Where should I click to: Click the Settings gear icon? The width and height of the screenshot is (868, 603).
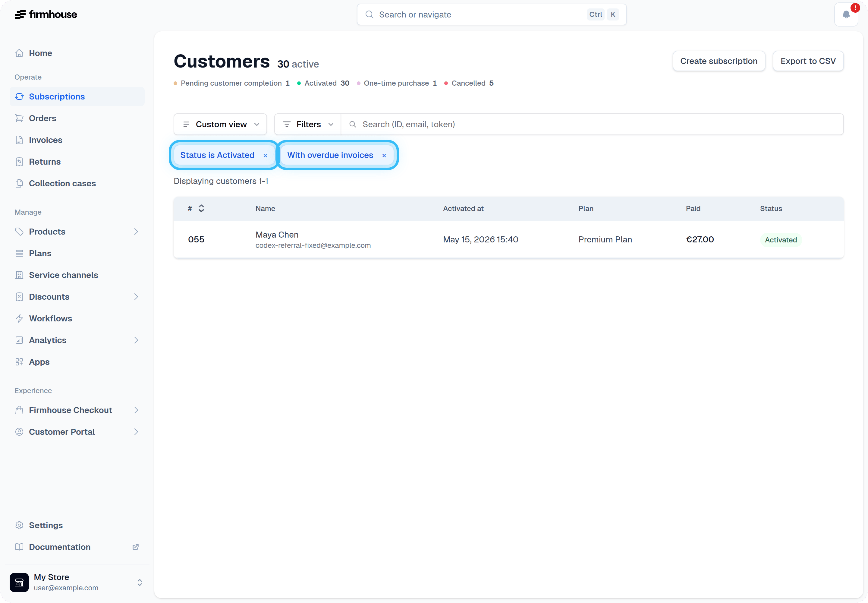click(x=19, y=526)
